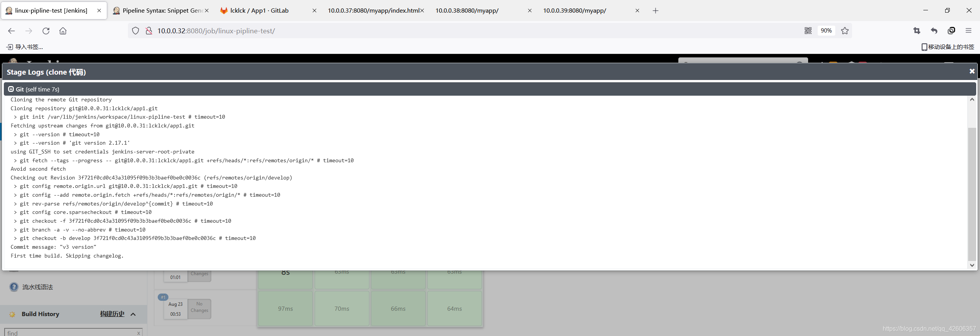Open the Firefox application menu
Viewport: 980px width, 336px height.
[x=969, y=31]
